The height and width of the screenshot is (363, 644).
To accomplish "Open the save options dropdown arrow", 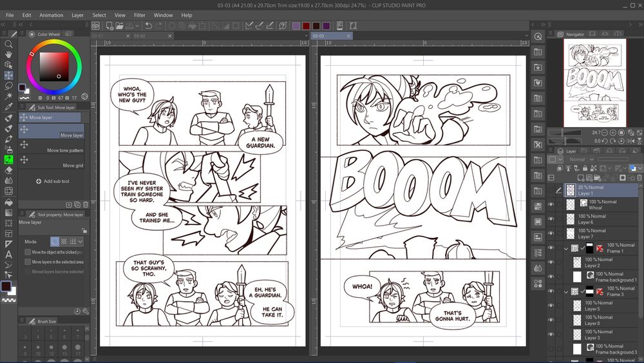I will click(137, 26).
